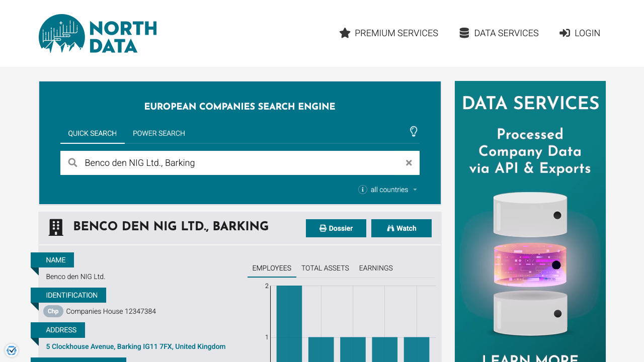Click the Login arrow icon
Image resolution: width=644 pixels, height=362 pixels.
(x=564, y=33)
